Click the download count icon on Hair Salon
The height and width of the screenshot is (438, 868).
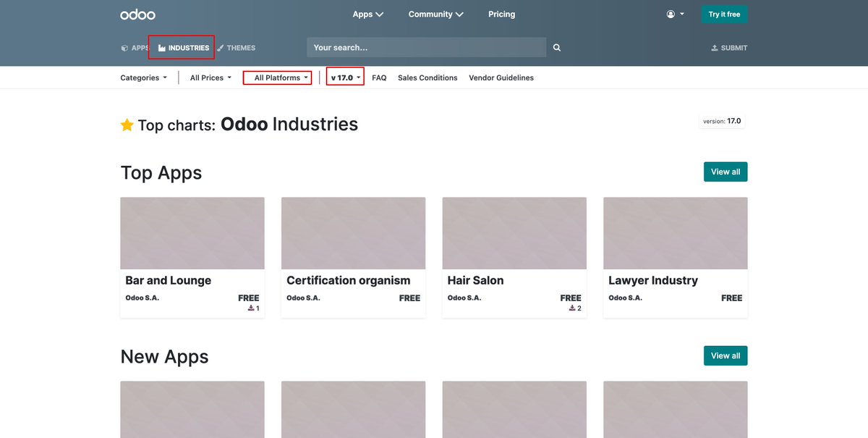coord(572,308)
